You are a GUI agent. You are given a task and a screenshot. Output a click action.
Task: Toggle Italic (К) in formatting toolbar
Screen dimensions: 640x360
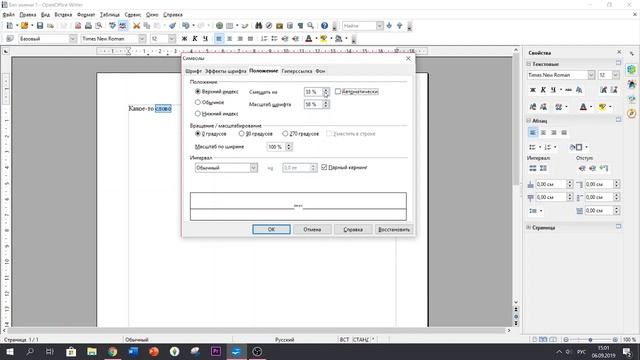(195, 39)
